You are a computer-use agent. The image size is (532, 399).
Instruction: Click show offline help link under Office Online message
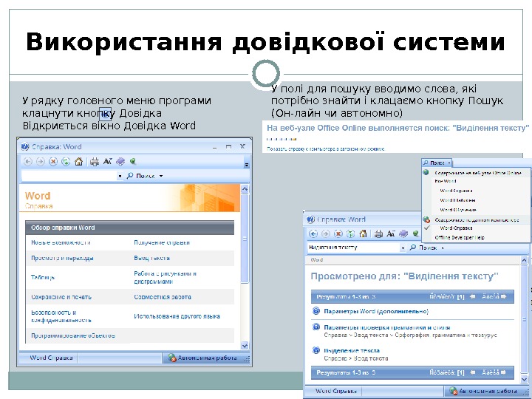[x=326, y=149]
